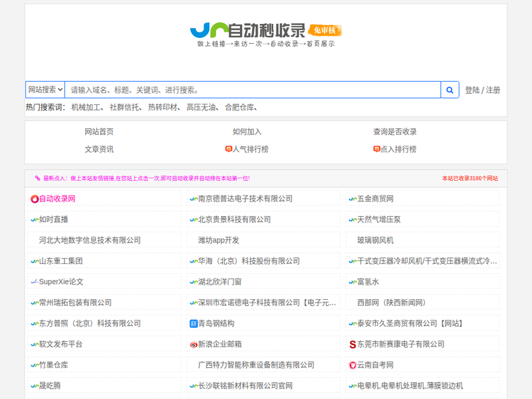
Task: Click the SuperXie论文 favicon
Action: tap(35, 282)
